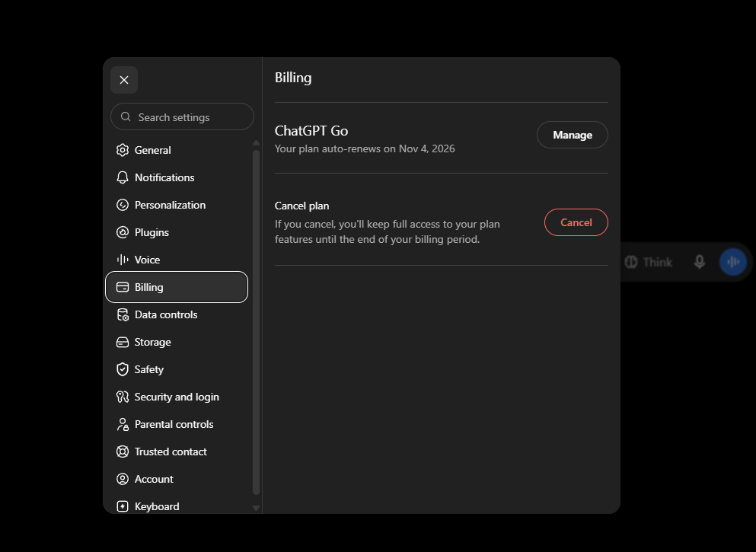
Task: Open the Account settings section
Action: (177, 479)
